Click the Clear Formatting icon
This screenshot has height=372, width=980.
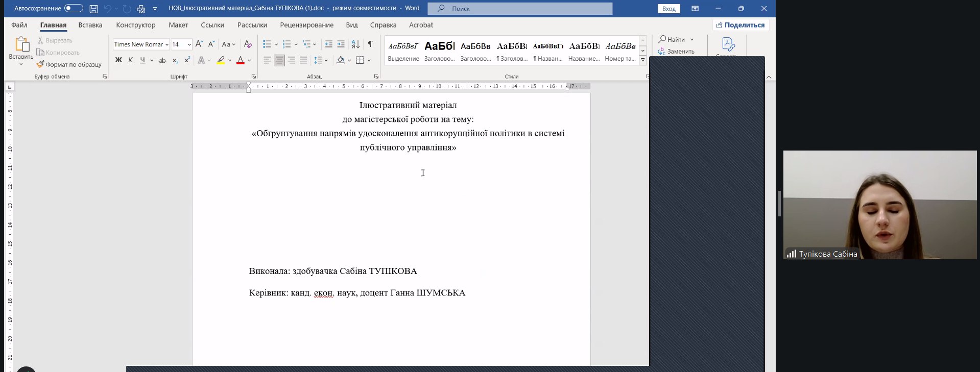pos(248,44)
